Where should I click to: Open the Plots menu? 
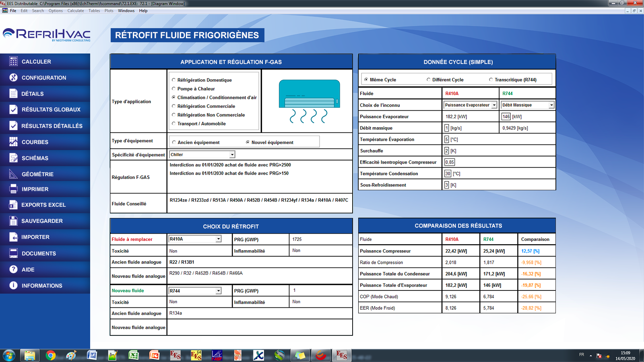pyautogui.click(x=109, y=11)
